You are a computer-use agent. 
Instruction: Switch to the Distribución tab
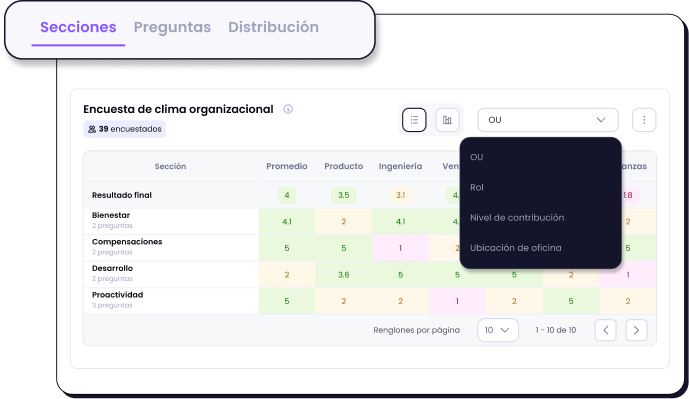click(x=273, y=27)
